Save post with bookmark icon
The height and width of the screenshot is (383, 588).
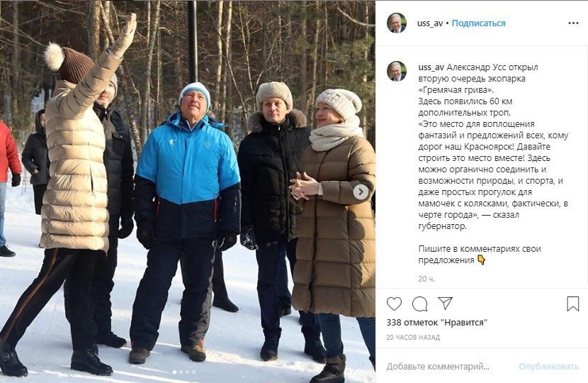(x=572, y=304)
